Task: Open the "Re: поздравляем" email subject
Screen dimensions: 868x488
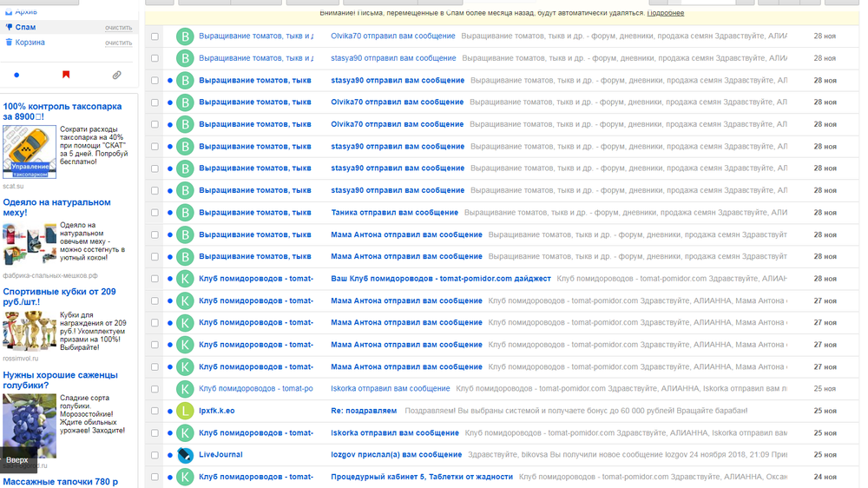Action: point(364,411)
